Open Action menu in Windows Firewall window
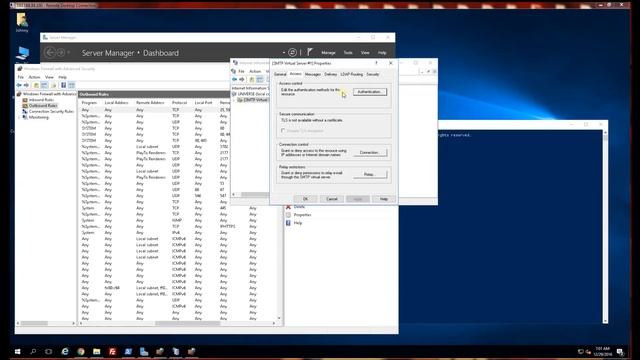The image size is (640, 360). [34, 77]
